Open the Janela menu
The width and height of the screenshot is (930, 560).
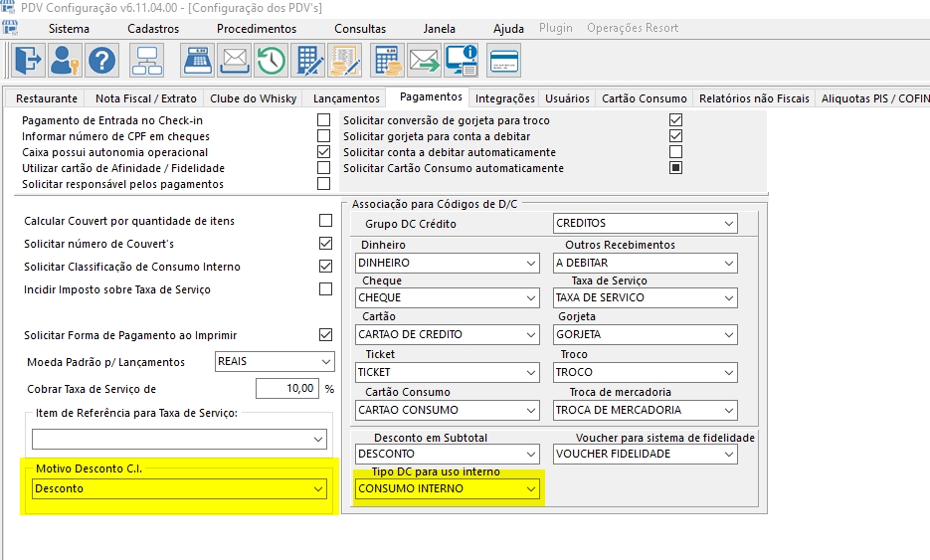(439, 29)
